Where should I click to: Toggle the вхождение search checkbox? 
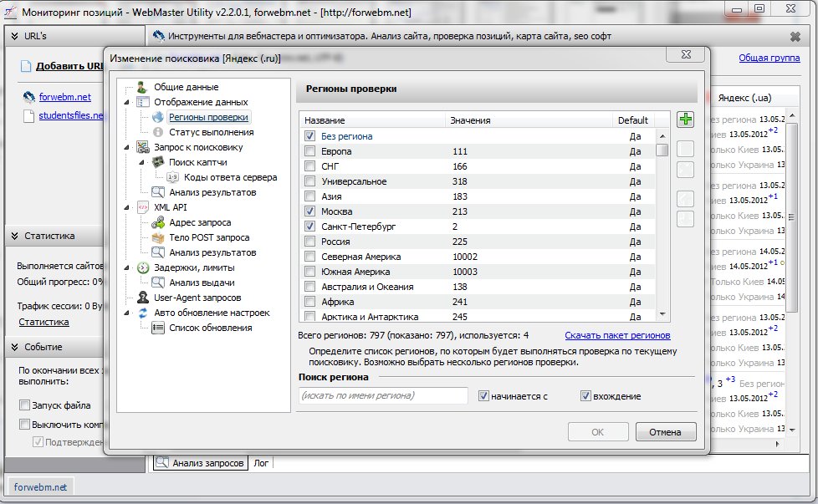(x=586, y=395)
